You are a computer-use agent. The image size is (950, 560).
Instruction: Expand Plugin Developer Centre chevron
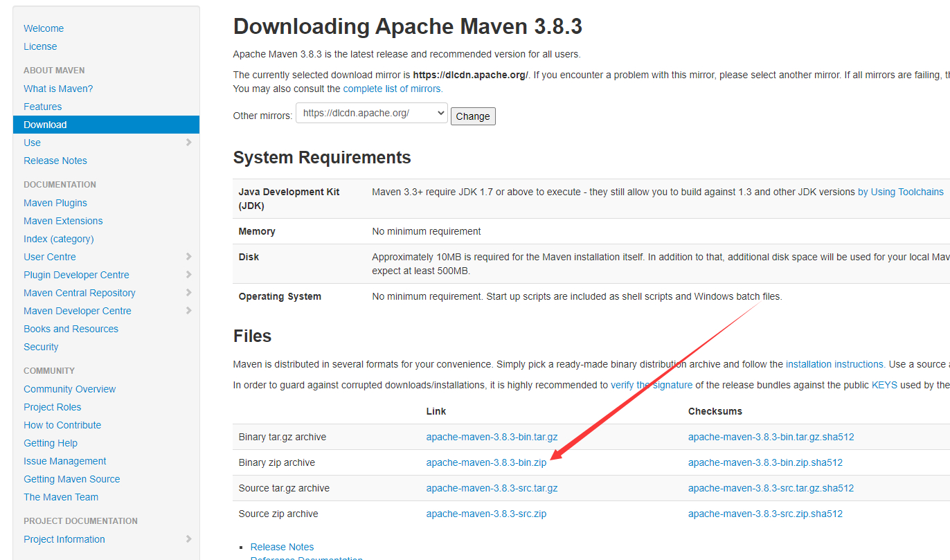(x=189, y=274)
